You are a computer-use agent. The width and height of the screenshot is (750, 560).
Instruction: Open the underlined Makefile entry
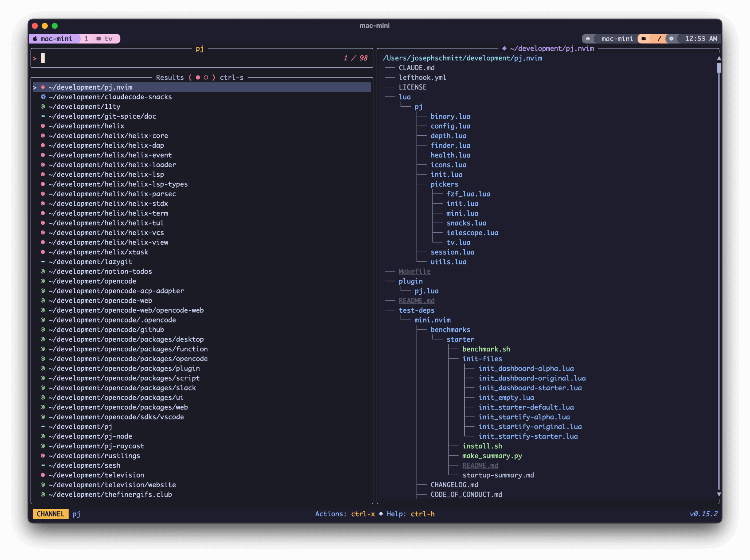point(414,272)
